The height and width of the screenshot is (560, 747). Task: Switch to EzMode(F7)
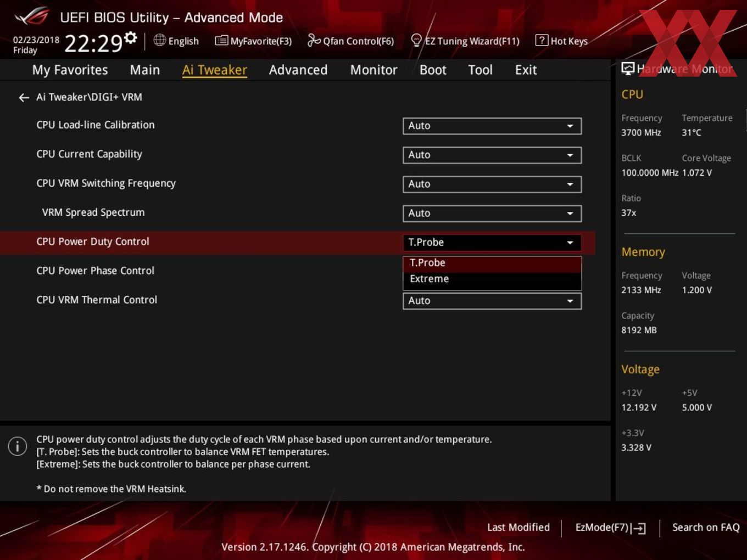602,528
